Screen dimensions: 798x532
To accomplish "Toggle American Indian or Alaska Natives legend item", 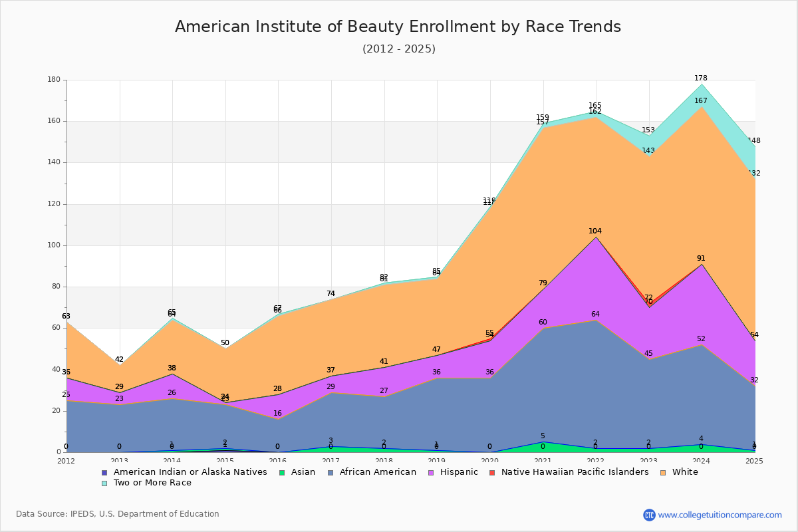I will (184, 472).
